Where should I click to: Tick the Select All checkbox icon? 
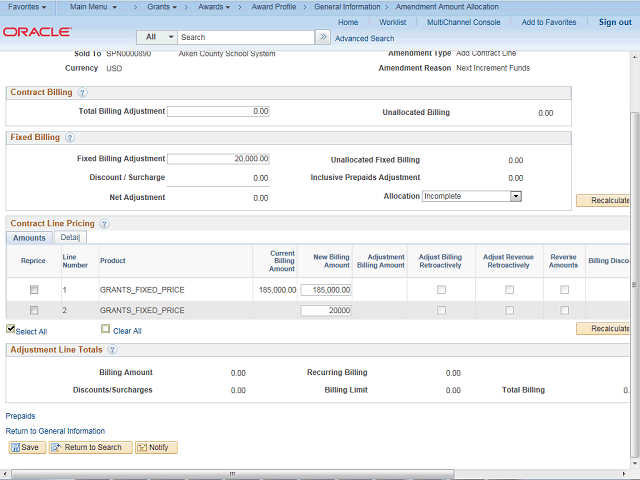[x=11, y=329]
